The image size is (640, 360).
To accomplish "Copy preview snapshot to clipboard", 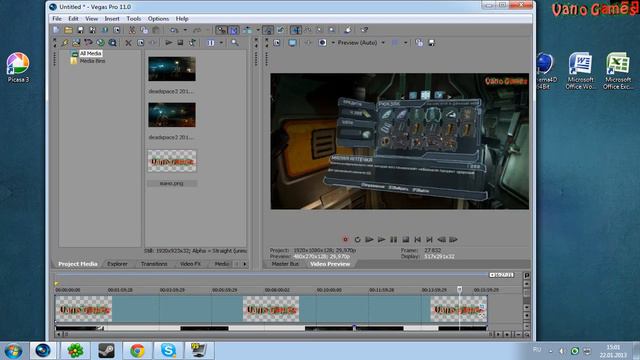I will click(419, 42).
